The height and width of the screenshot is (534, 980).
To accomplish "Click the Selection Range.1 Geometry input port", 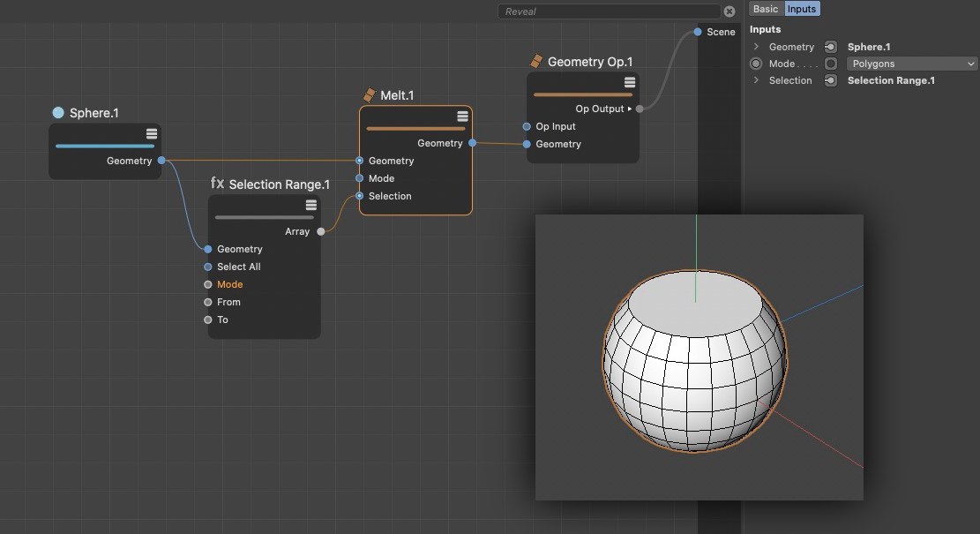I will click(x=208, y=249).
